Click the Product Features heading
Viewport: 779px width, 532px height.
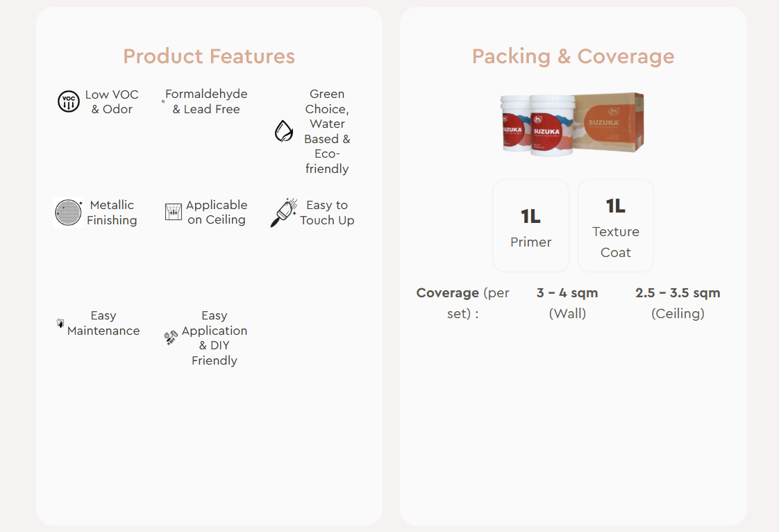209,56
